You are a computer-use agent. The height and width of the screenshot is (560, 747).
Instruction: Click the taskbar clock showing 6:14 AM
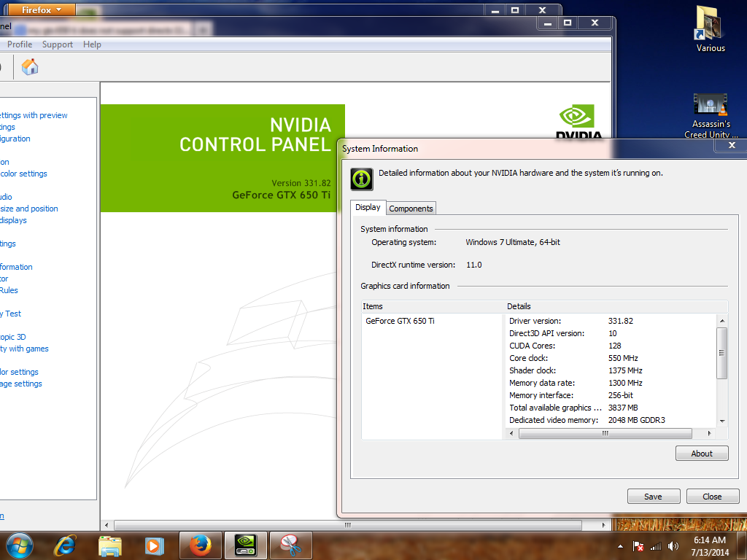point(710,546)
